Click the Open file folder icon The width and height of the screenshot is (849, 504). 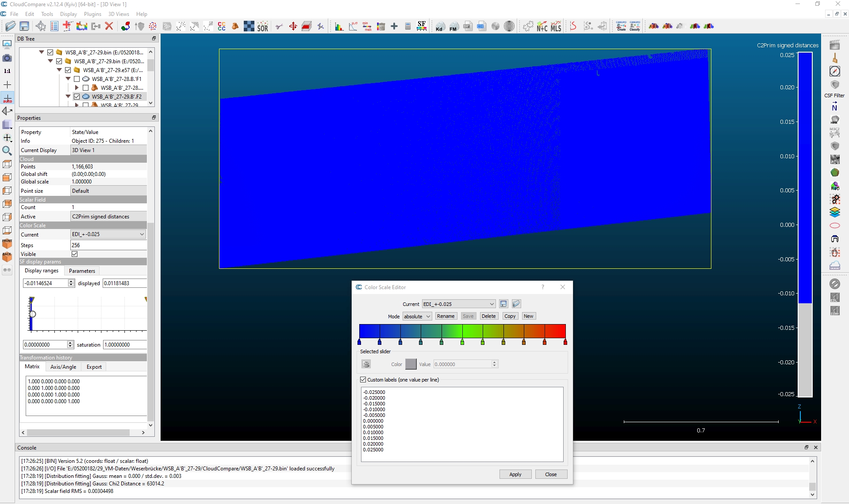11,27
